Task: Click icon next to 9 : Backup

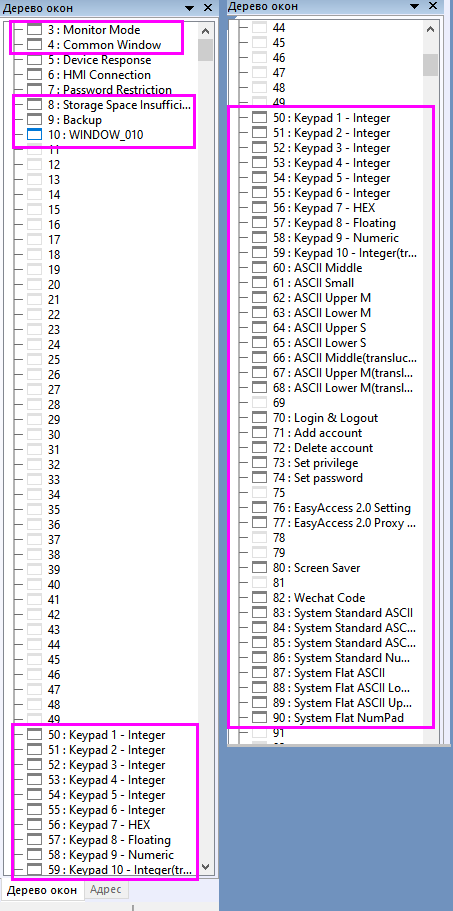Action: tap(35, 120)
